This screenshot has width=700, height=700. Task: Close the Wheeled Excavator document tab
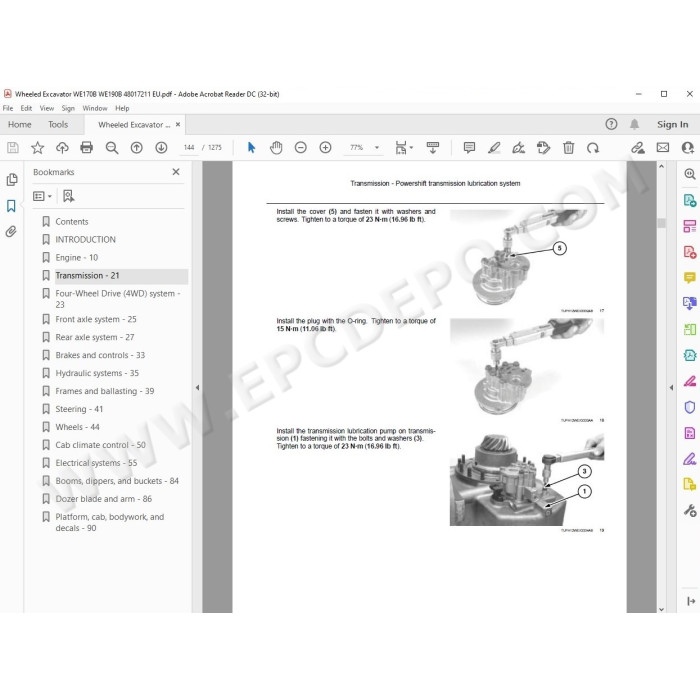pyautogui.click(x=178, y=125)
